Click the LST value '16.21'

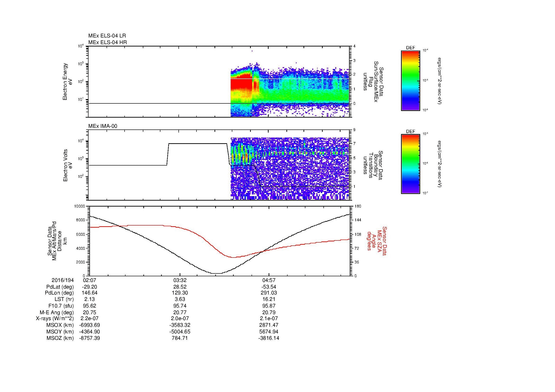click(x=269, y=299)
